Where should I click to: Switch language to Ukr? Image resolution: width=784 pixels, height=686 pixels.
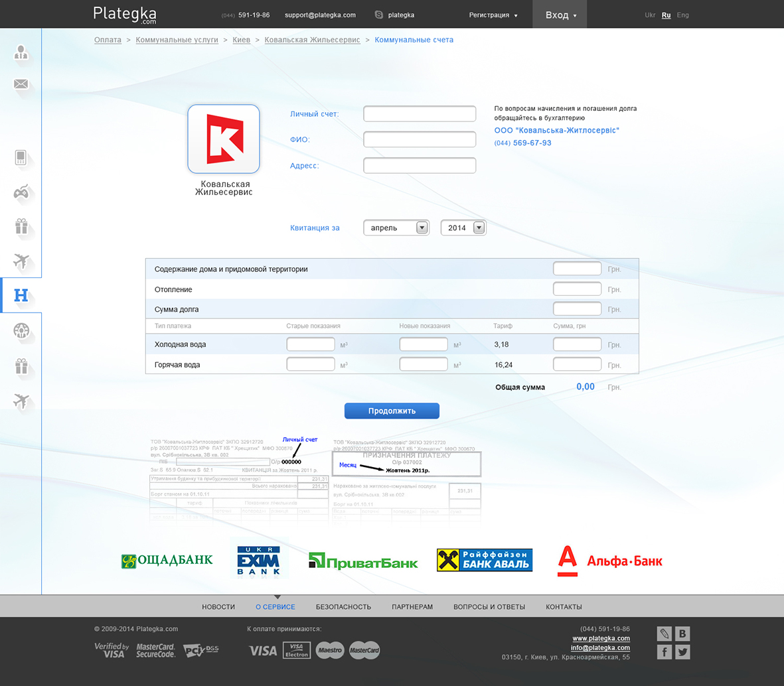coord(649,15)
